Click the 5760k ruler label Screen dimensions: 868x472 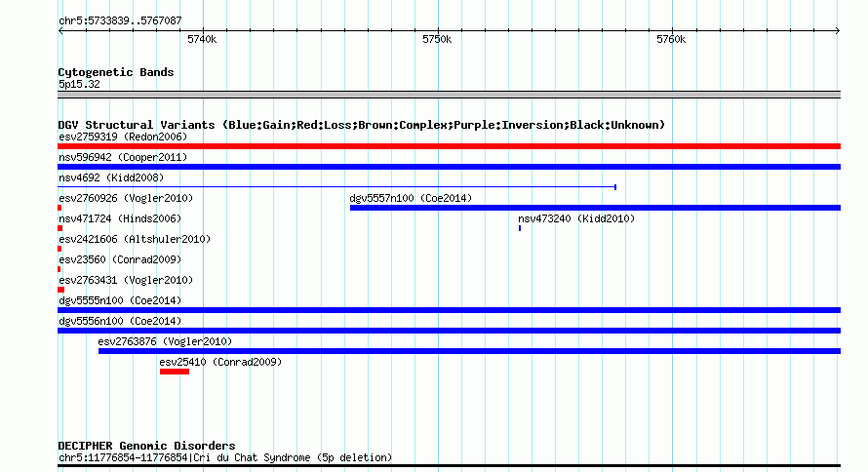(671, 39)
